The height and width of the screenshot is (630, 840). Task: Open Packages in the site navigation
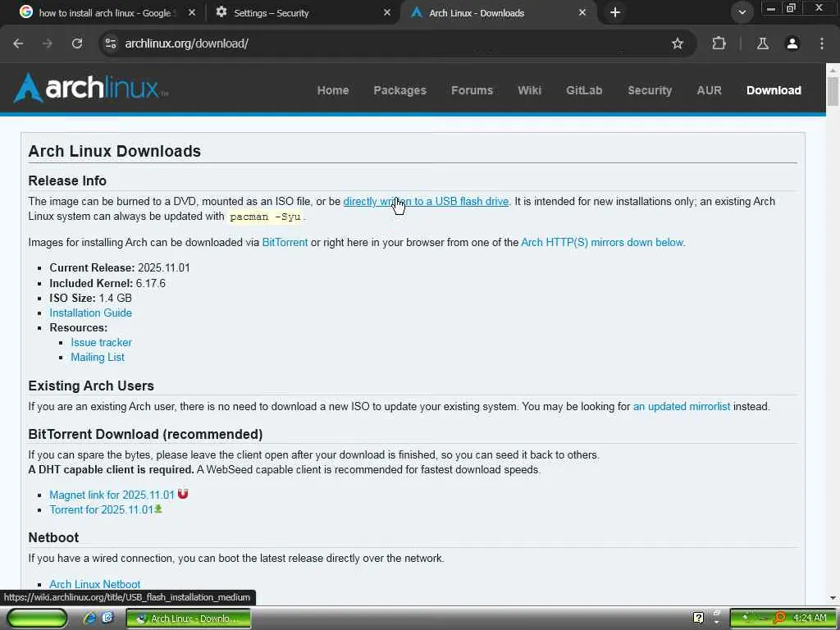pos(399,90)
